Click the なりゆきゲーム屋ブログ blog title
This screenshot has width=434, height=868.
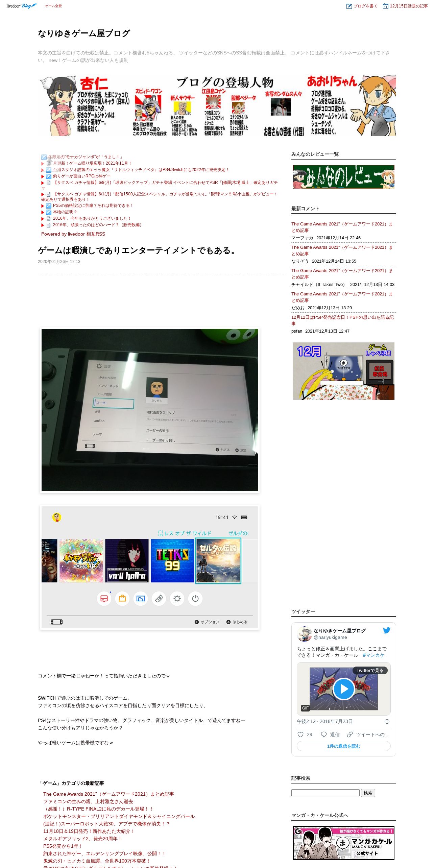(84, 33)
